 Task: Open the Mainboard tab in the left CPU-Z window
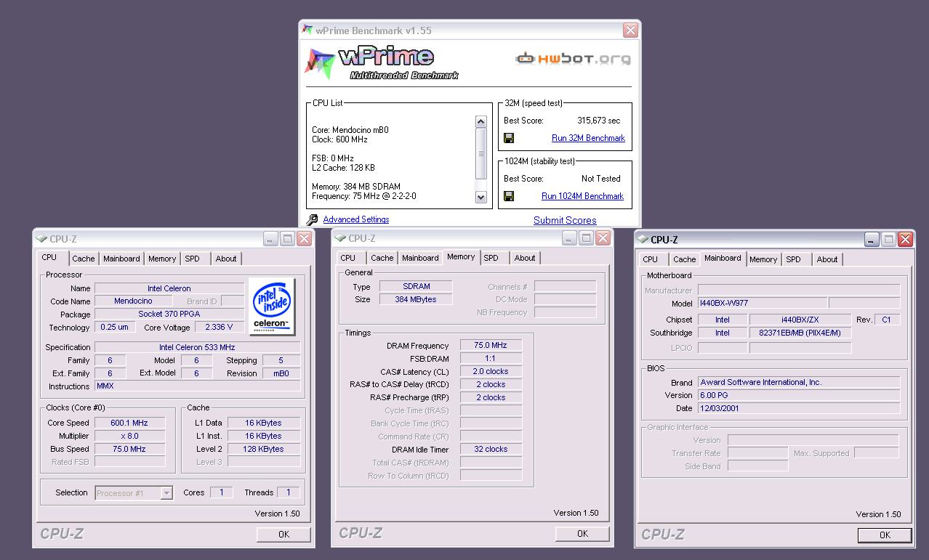121,259
